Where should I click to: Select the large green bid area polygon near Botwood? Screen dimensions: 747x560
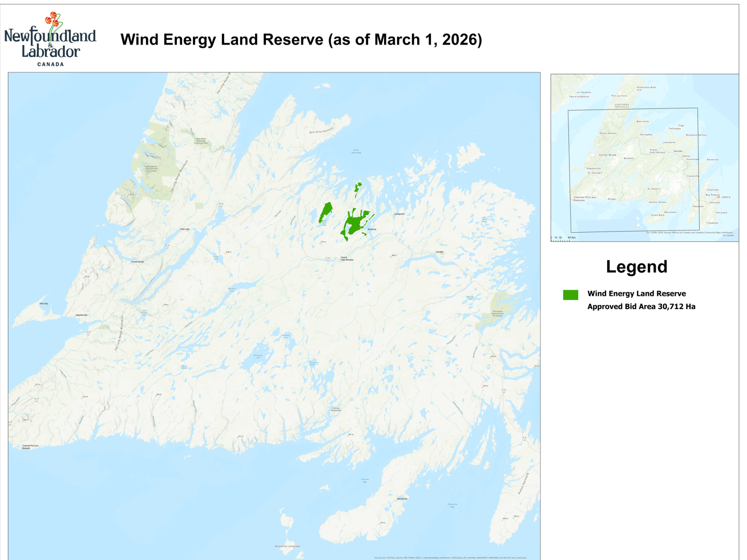[354, 224]
